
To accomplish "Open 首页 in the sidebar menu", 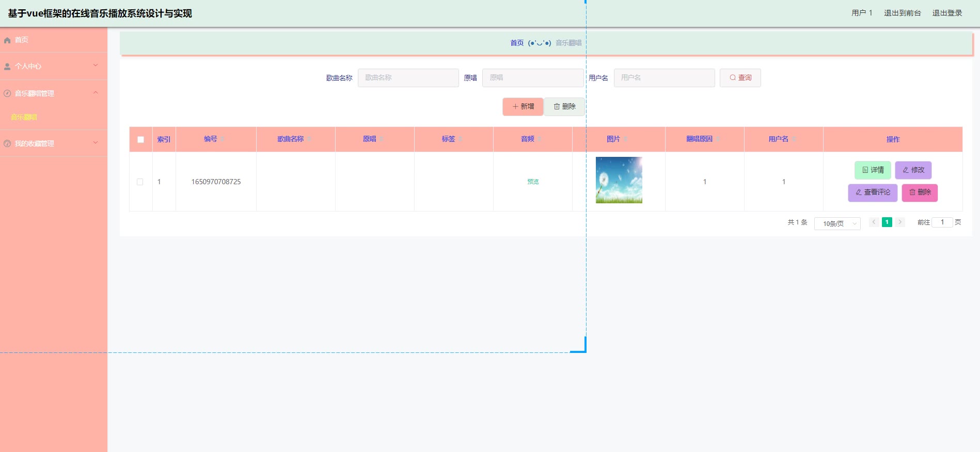I will pyautogui.click(x=54, y=40).
